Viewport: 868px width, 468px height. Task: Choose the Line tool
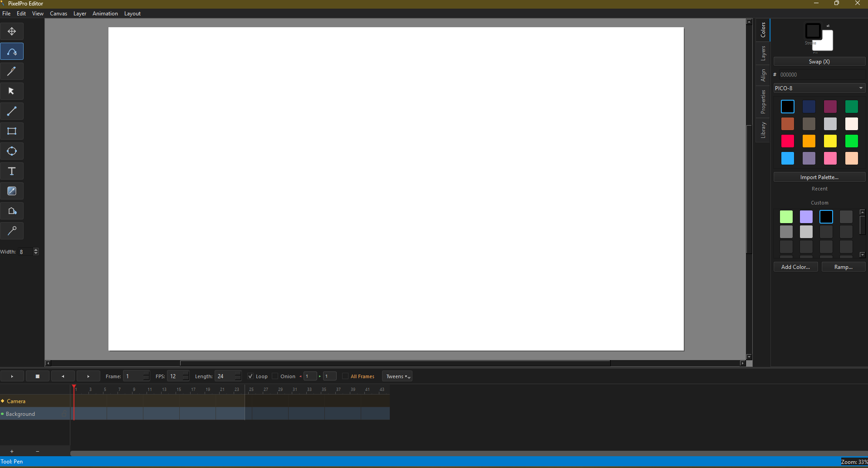point(12,111)
